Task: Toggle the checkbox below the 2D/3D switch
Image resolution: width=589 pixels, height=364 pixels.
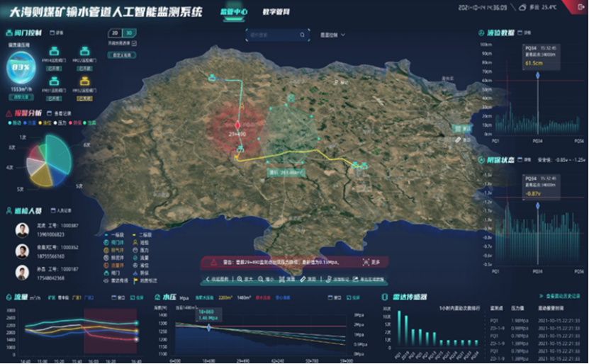Action: pyautogui.click(x=134, y=43)
